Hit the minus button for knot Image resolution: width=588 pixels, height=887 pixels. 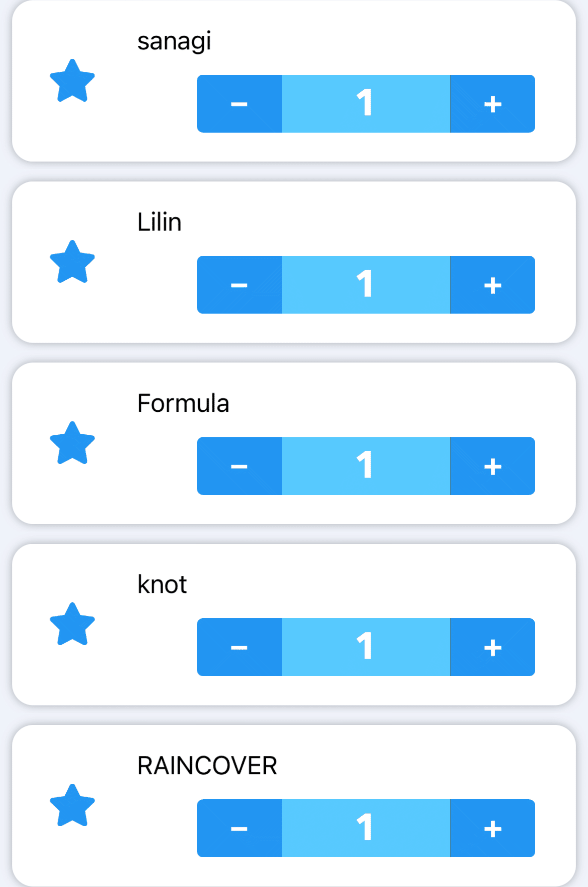pyautogui.click(x=239, y=647)
